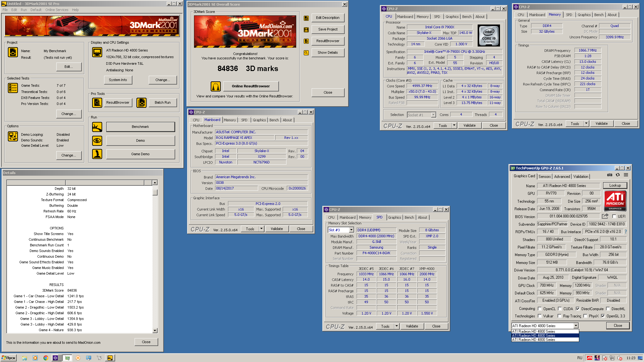Click the Edit Description icon in Overall Score window
Screen dimensions: 644x362
[306, 18]
